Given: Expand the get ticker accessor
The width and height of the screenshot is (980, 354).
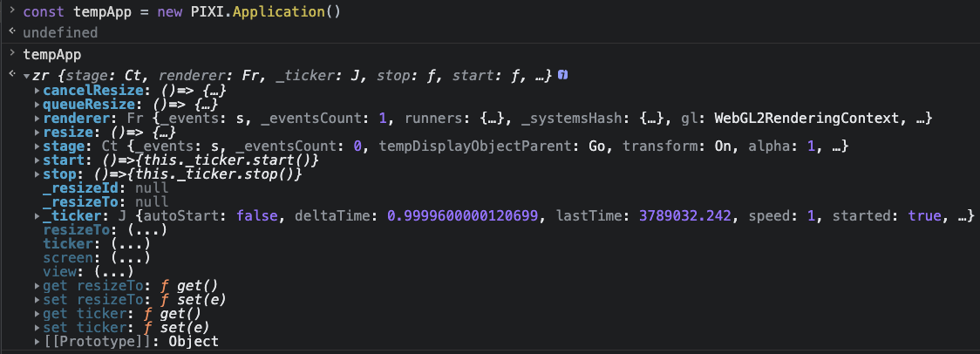Looking at the screenshot, I should (x=38, y=314).
